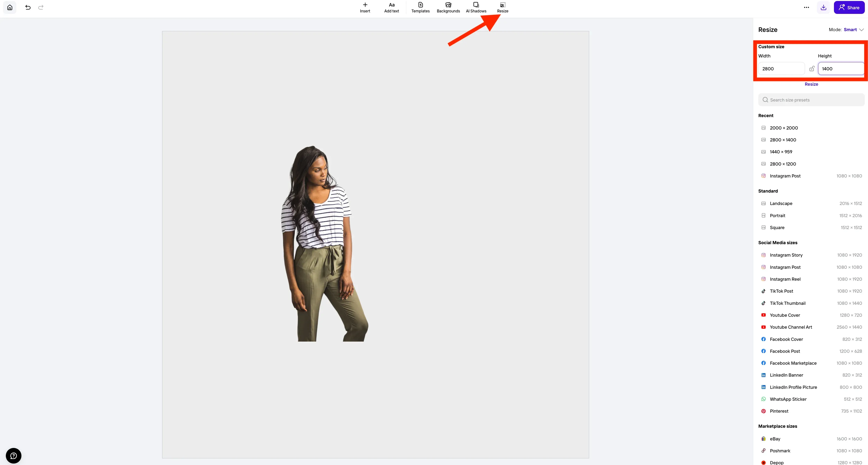This screenshot has height=465, width=868.
Task: Select the Youtube Channel Art preset
Action: point(811,327)
